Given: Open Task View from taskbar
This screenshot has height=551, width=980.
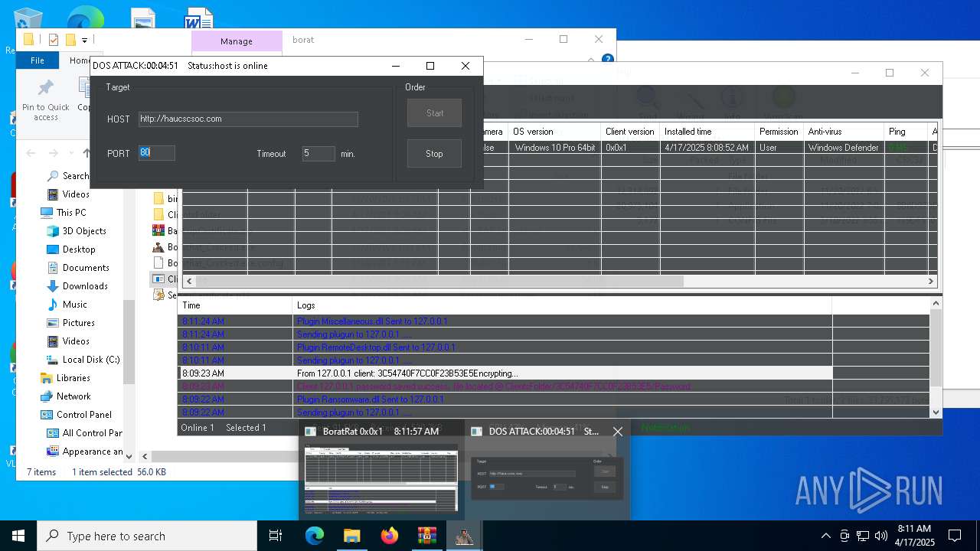Looking at the screenshot, I should tap(276, 536).
